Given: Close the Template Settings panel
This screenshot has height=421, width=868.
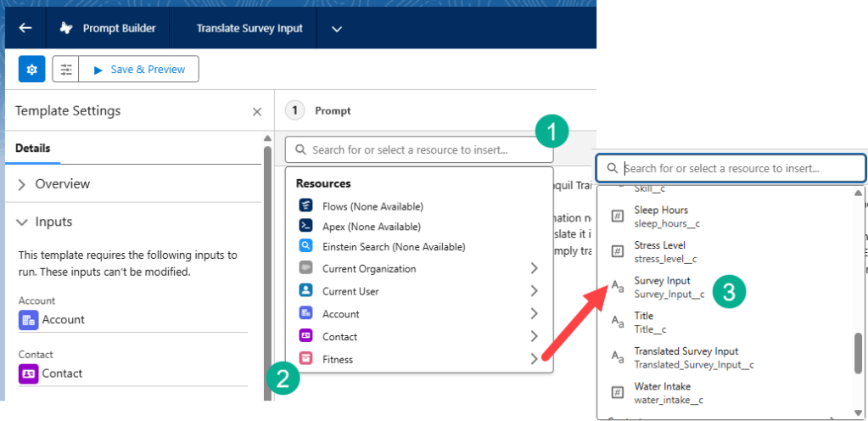Looking at the screenshot, I should click(x=257, y=111).
